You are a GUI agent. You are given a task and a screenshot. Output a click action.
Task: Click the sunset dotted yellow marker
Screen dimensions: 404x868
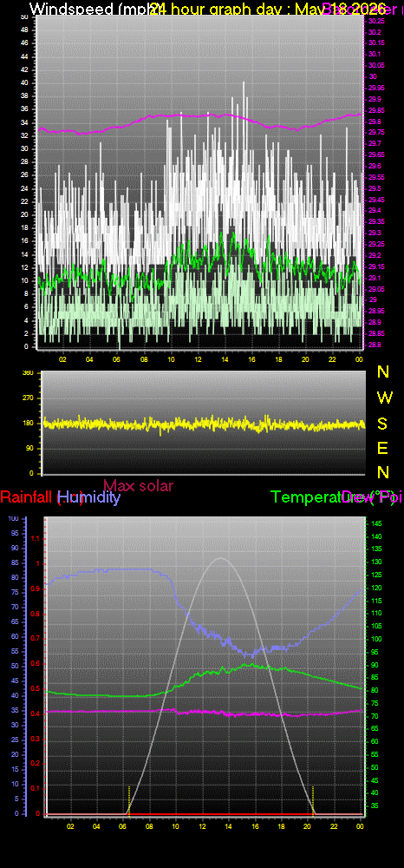pos(313,800)
